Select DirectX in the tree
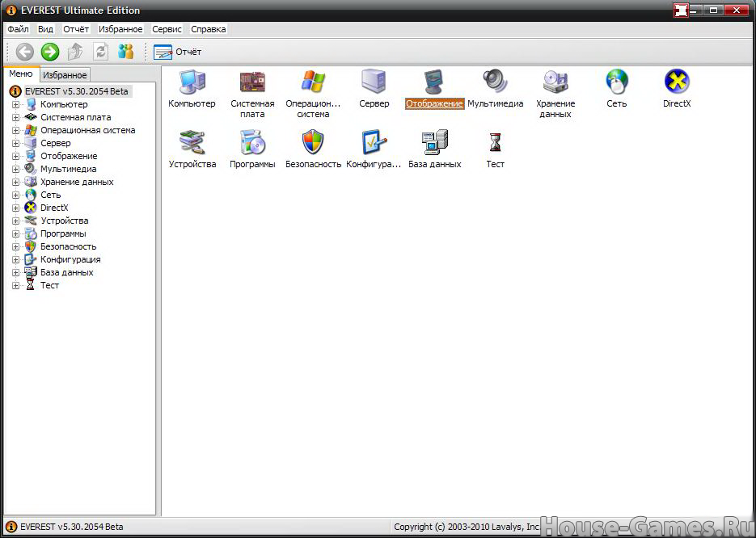This screenshot has height=538, width=756. [x=54, y=208]
